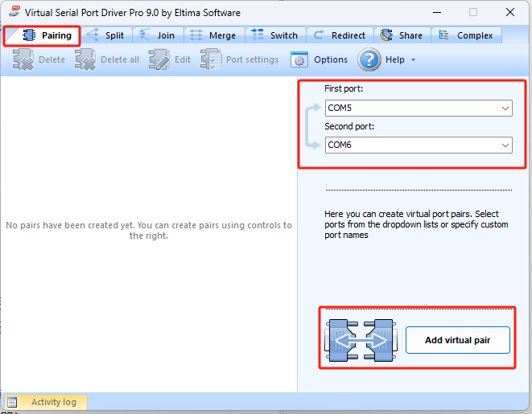Click the Join tab arrows icon

click(145, 35)
